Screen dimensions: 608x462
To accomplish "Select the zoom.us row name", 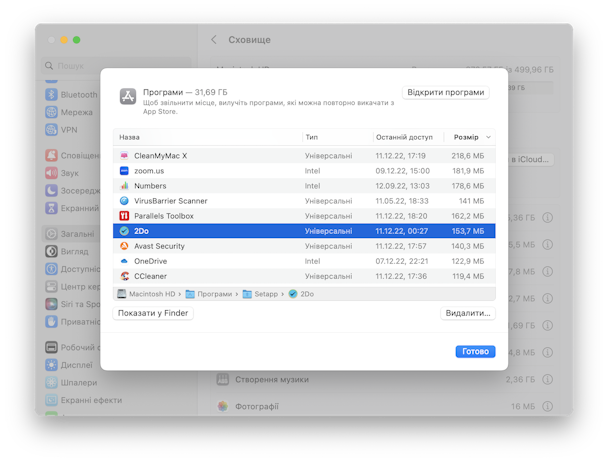I will tap(149, 171).
